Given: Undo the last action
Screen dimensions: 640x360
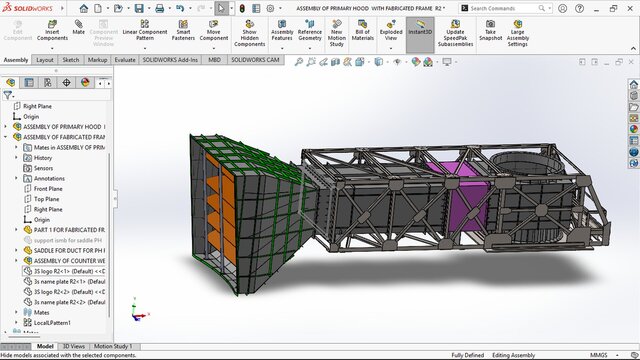Looking at the screenshot, I should click(180, 8).
